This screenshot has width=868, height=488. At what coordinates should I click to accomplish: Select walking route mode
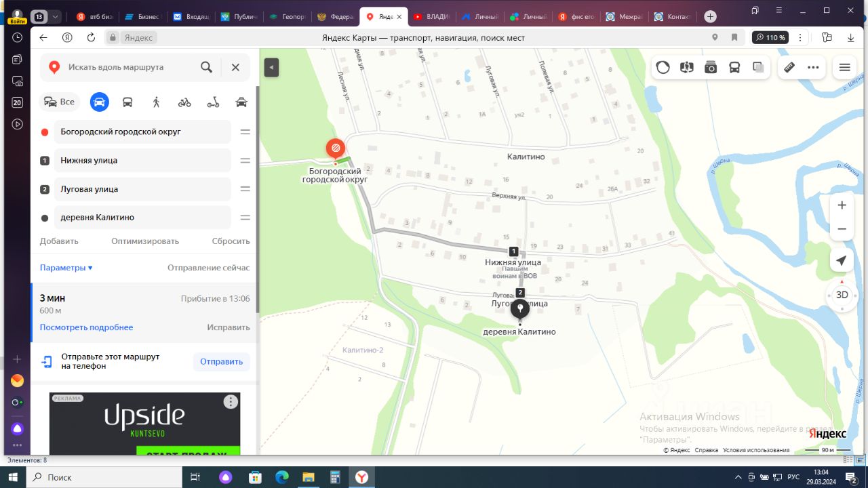point(156,102)
